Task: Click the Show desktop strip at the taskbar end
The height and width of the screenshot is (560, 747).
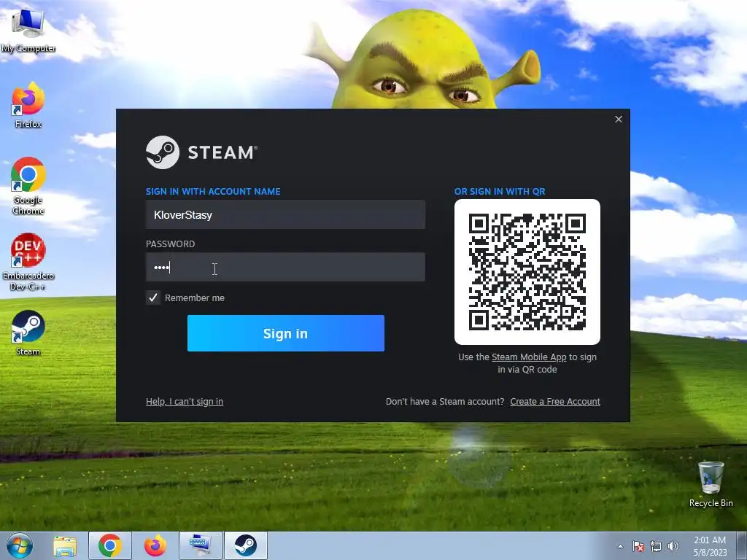Action: (x=741, y=545)
